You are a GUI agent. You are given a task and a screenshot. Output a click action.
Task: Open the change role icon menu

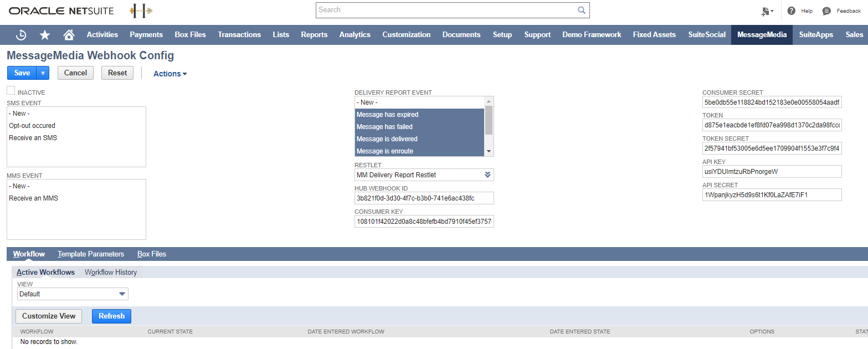tap(767, 11)
